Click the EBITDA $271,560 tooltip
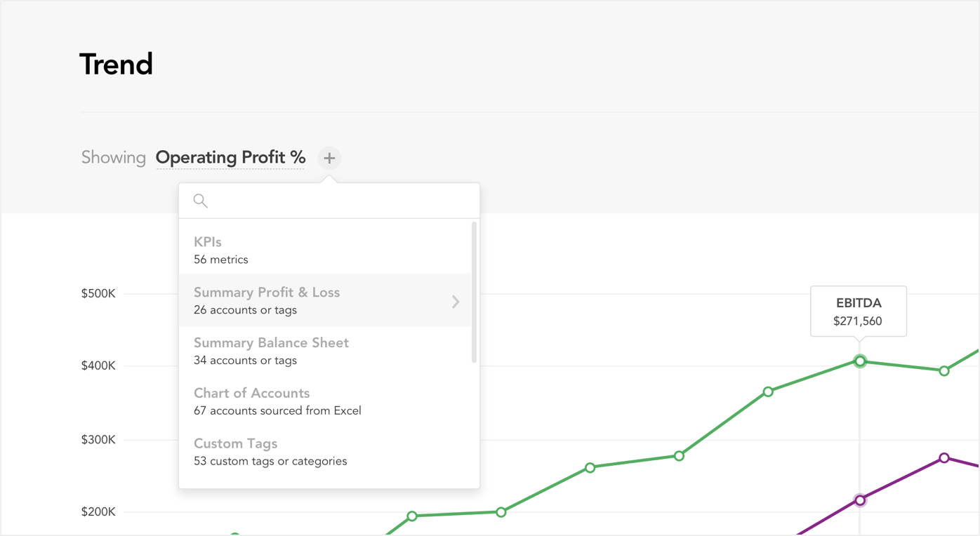This screenshot has width=980, height=536. 859,311
